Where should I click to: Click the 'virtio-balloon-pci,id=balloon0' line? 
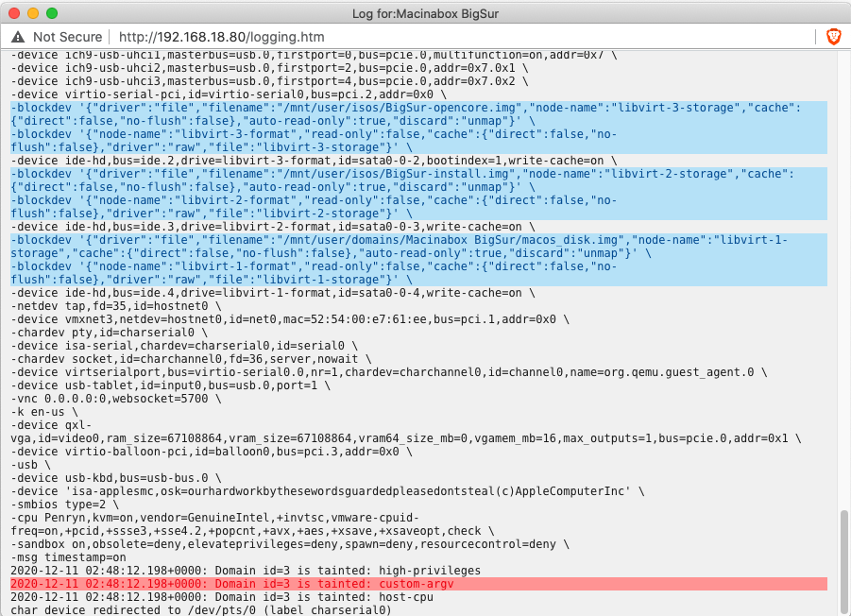pyautogui.click(x=212, y=452)
